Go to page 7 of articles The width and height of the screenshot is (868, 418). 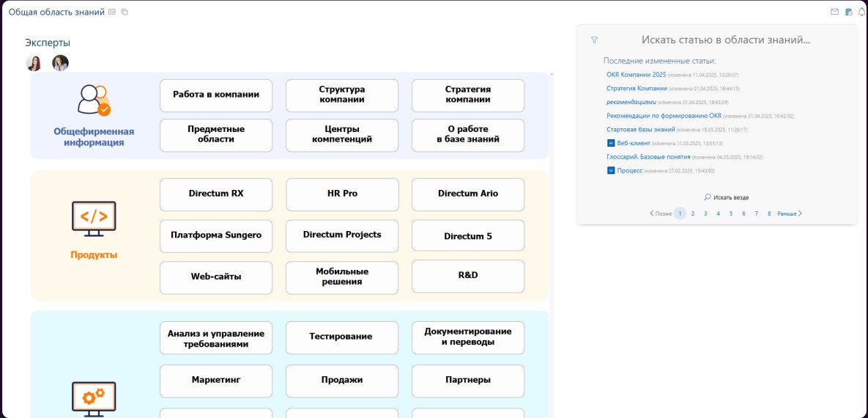pos(756,213)
